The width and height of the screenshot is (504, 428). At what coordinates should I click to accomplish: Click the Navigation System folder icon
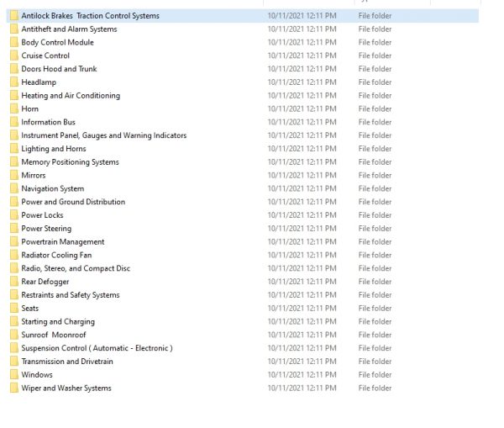[13, 188]
